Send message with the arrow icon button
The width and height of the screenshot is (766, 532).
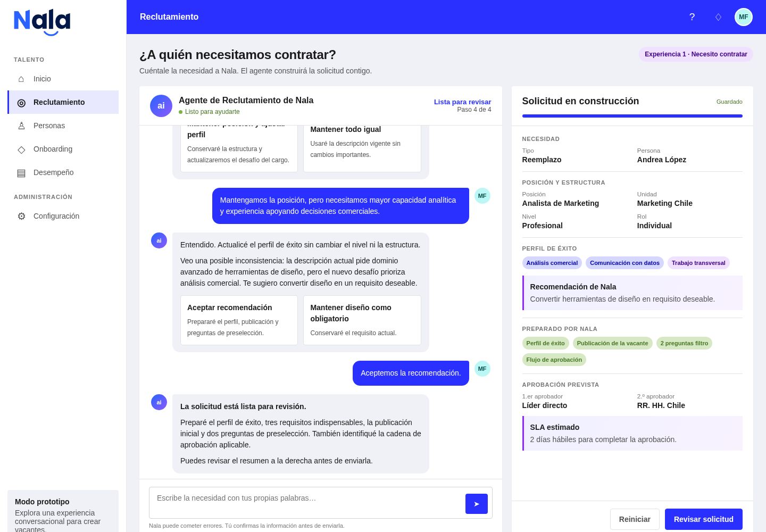[x=477, y=504]
